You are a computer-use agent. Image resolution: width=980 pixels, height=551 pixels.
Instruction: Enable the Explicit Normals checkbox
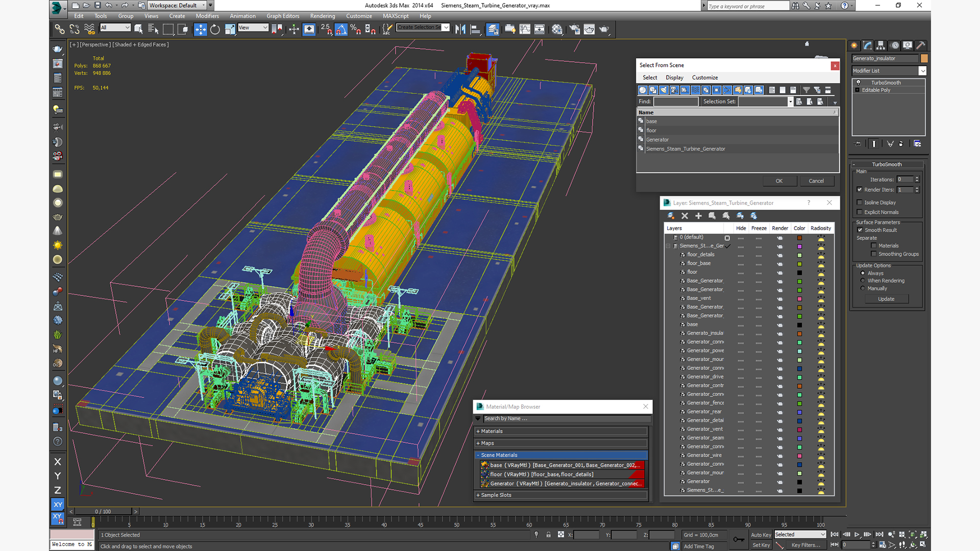point(860,212)
